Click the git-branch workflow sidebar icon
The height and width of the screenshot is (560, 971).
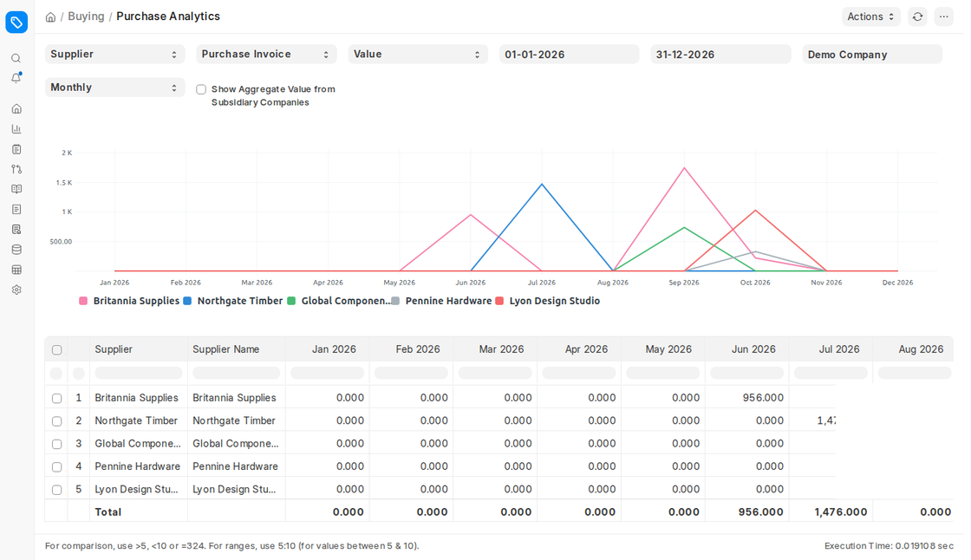point(16,169)
